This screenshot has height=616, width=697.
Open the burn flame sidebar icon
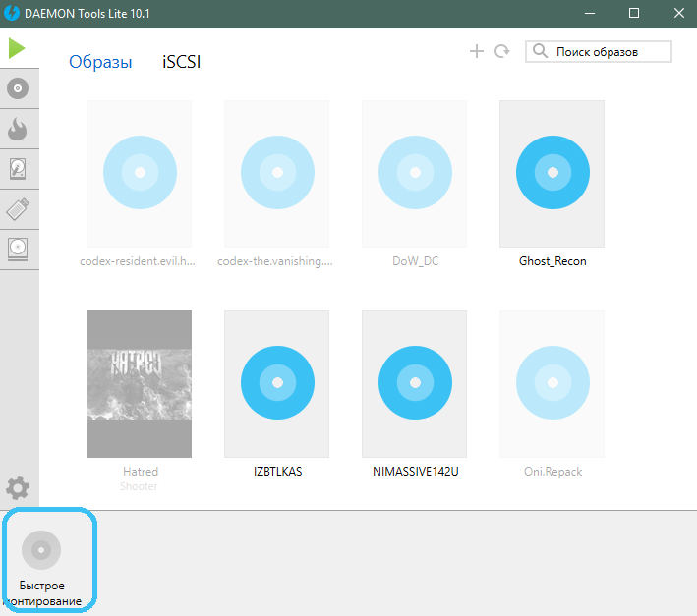18,129
